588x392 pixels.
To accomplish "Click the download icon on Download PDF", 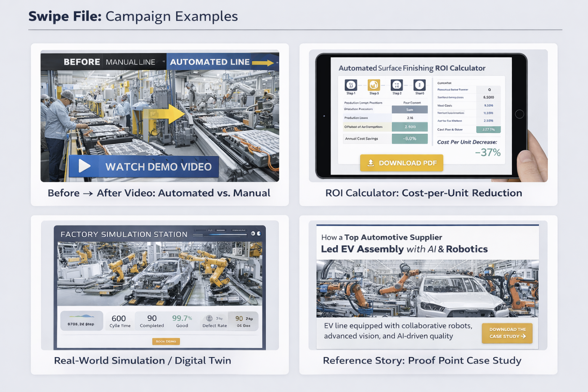I will pyautogui.click(x=371, y=163).
